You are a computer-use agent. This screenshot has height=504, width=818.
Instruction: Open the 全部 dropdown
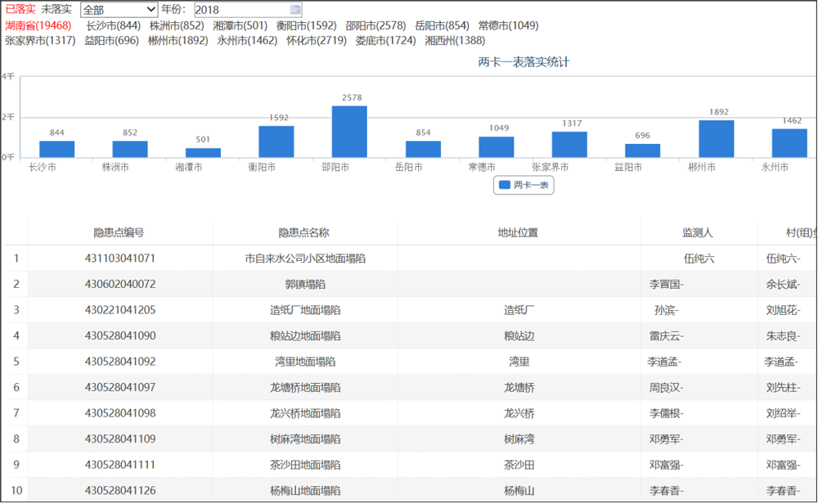(x=119, y=10)
